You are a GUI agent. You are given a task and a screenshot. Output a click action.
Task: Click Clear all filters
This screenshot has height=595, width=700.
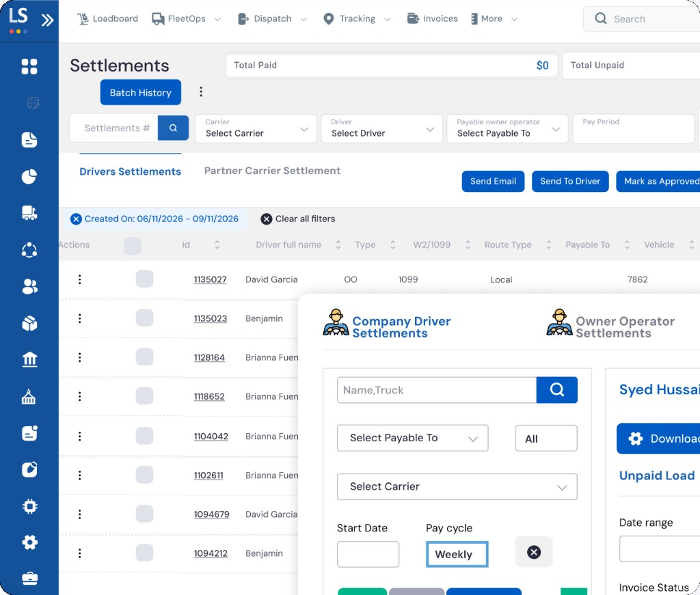coord(298,219)
